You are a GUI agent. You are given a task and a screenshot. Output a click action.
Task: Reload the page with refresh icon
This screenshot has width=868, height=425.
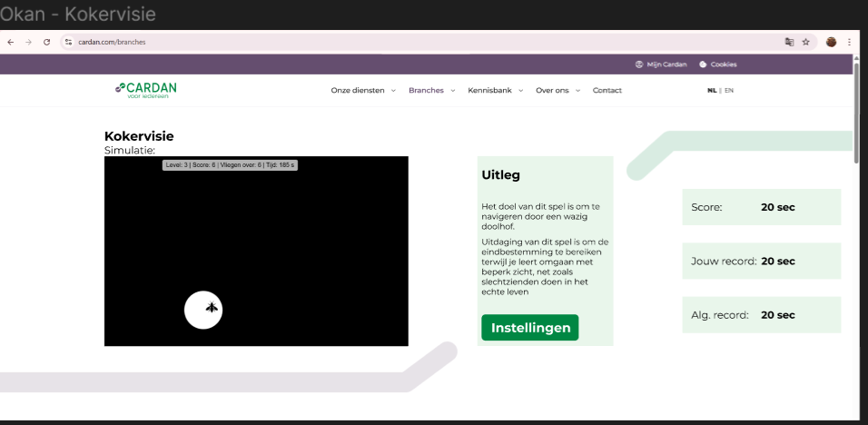pos(46,42)
